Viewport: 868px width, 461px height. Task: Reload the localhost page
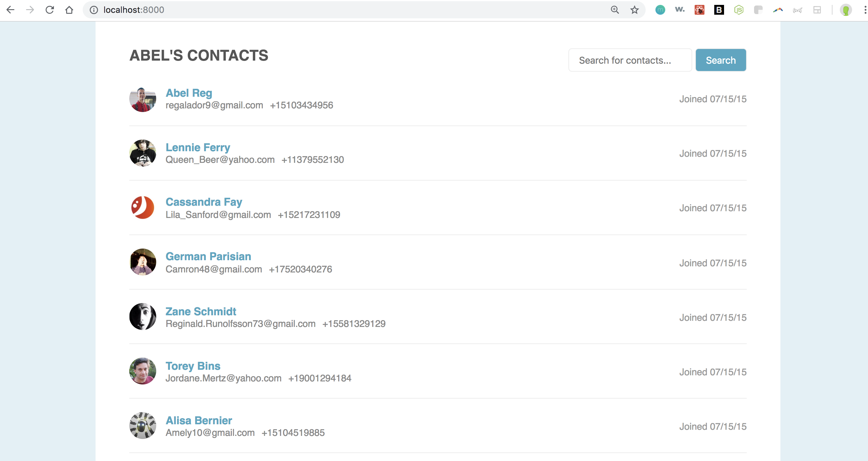[50, 10]
